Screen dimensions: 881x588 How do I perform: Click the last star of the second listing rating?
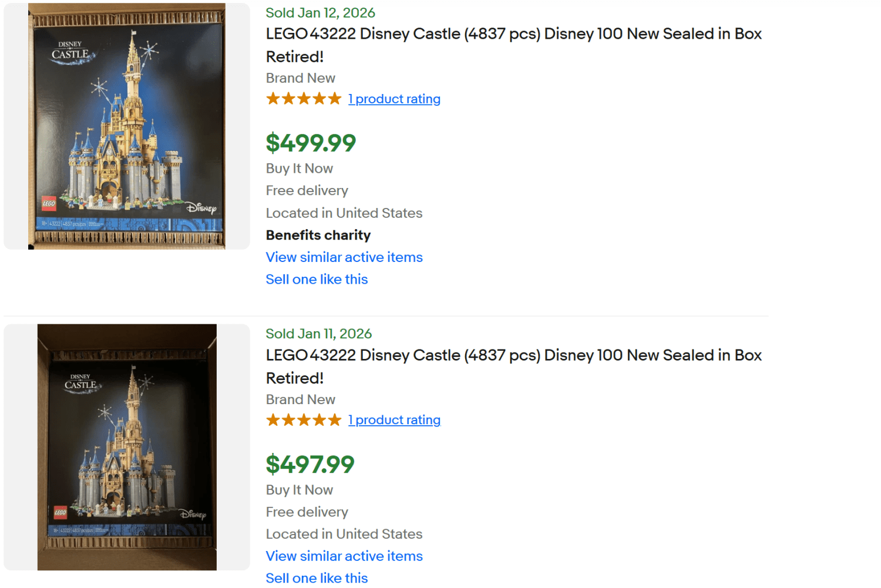pyautogui.click(x=335, y=419)
